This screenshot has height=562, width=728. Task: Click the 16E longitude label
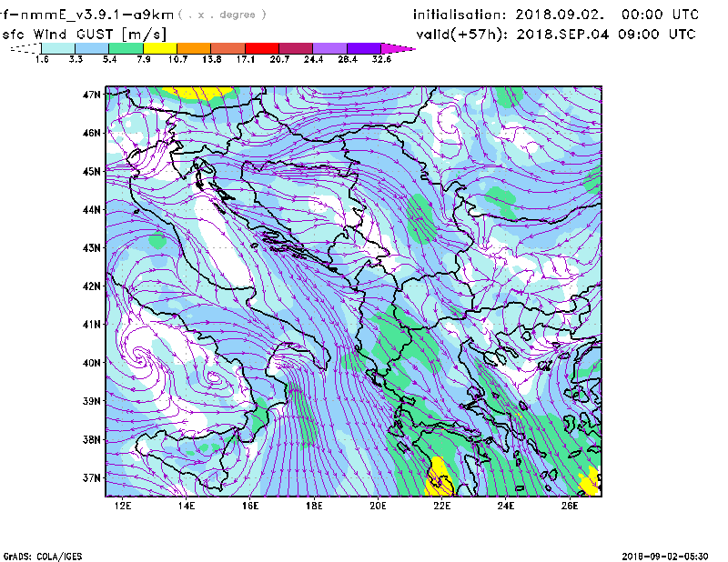point(250,506)
